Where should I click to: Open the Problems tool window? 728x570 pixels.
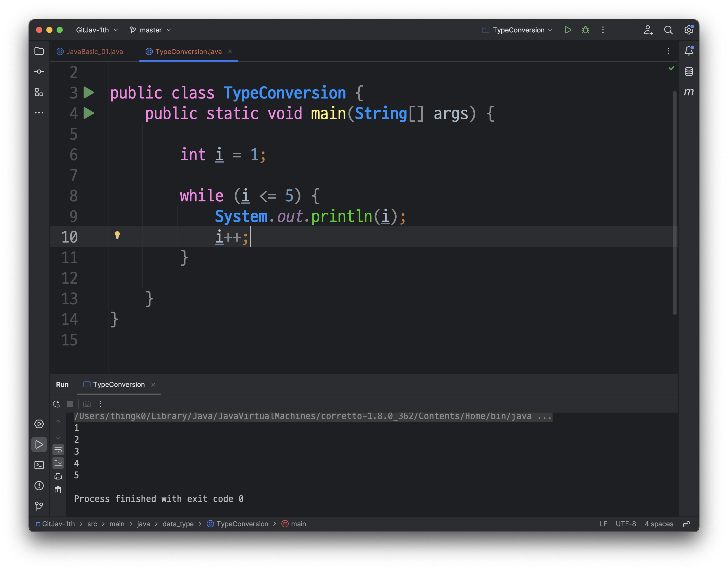[39, 486]
